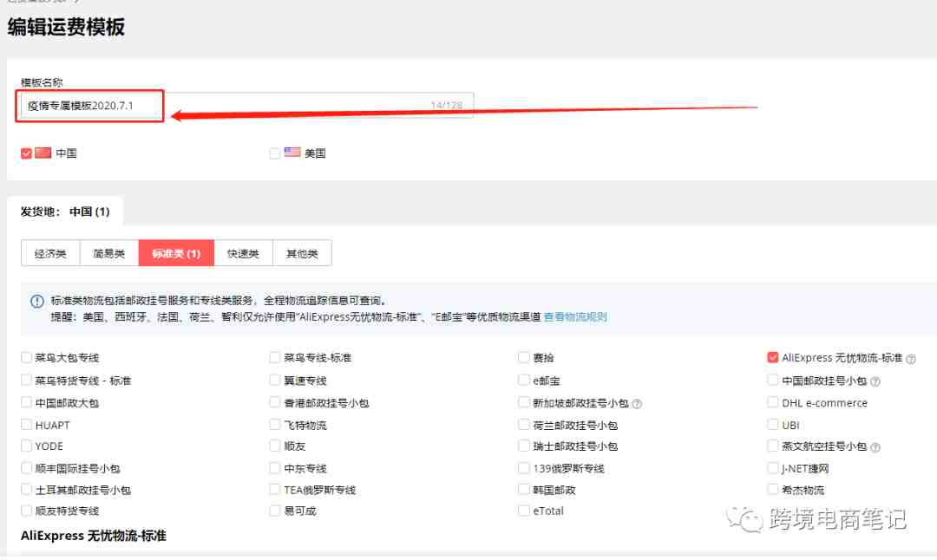Enable the 中国邮政大包 option
The height and width of the screenshot is (560, 937).
26,402
